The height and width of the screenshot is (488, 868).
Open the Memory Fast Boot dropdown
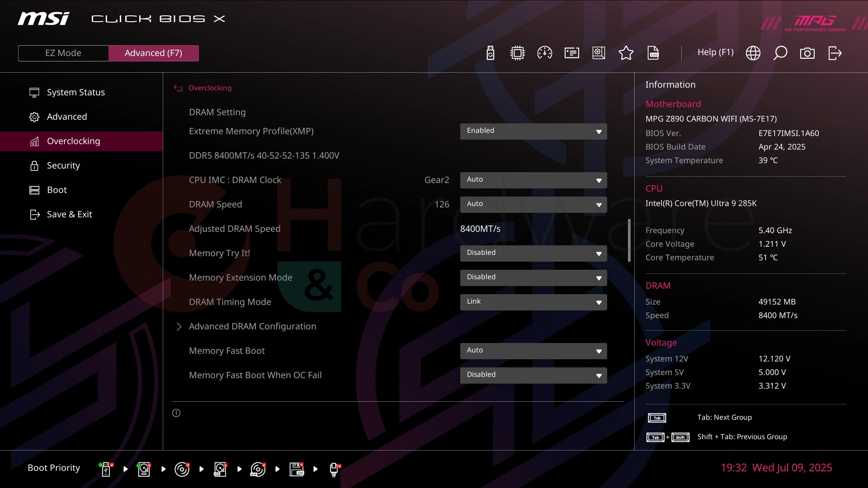click(533, 351)
